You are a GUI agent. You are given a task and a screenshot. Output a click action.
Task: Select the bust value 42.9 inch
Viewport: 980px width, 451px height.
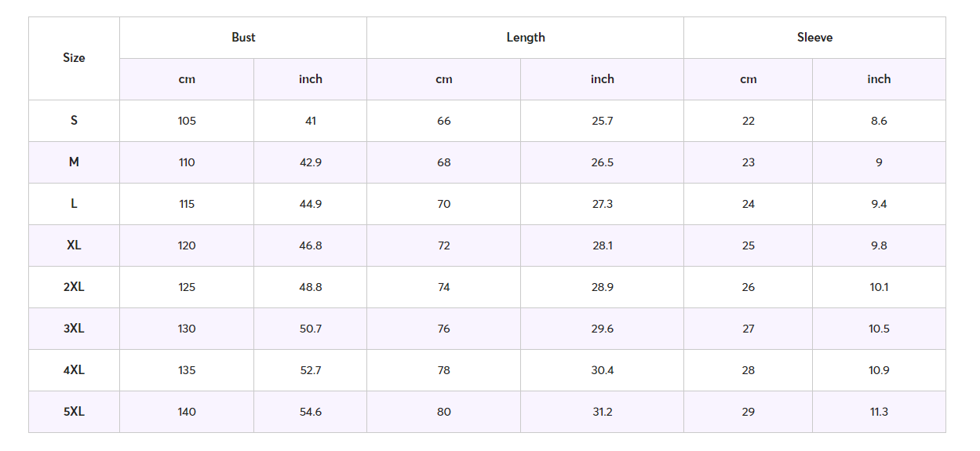[311, 162]
